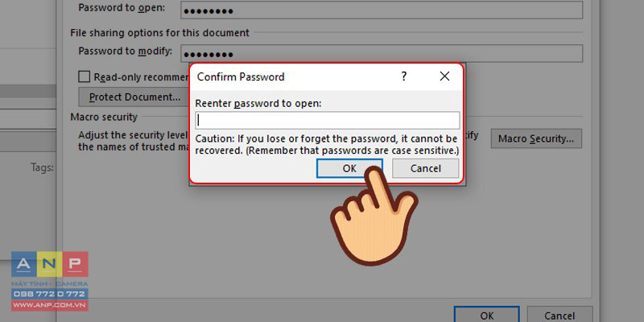
Task: Click the Password to open field
Action: [382, 10]
